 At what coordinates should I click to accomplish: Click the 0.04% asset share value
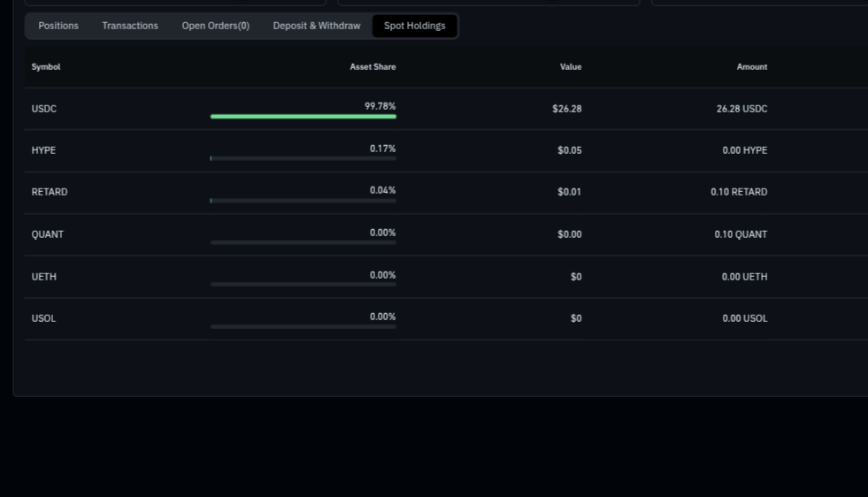point(382,190)
